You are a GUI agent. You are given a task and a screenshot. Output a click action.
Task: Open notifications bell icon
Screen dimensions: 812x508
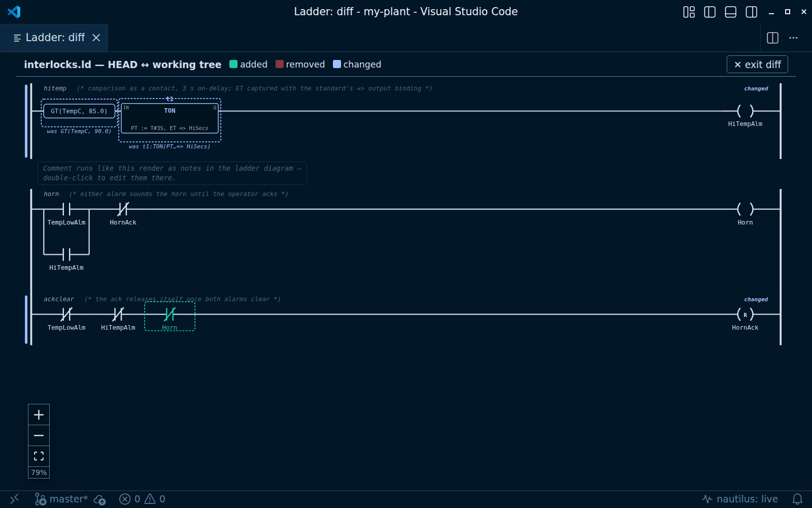[x=797, y=499]
